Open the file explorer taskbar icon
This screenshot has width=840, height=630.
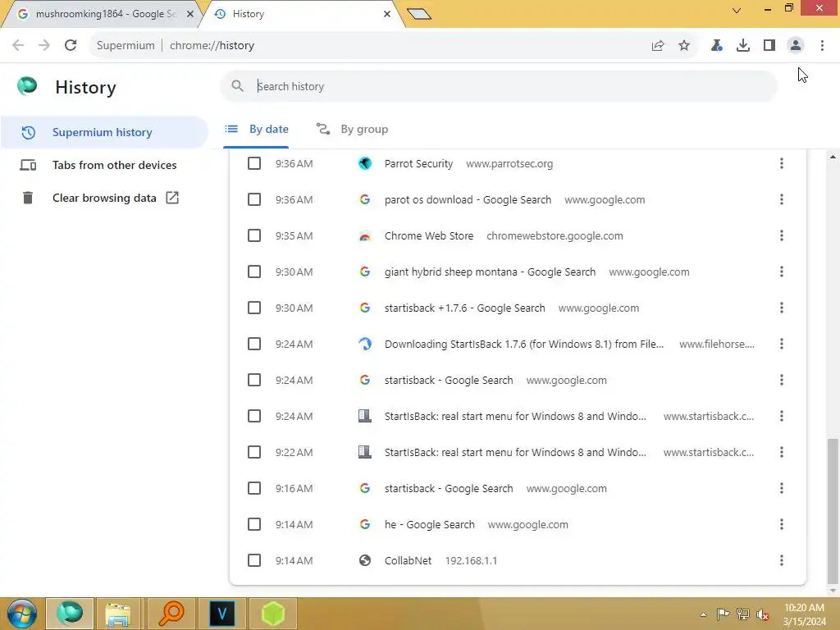118,614
